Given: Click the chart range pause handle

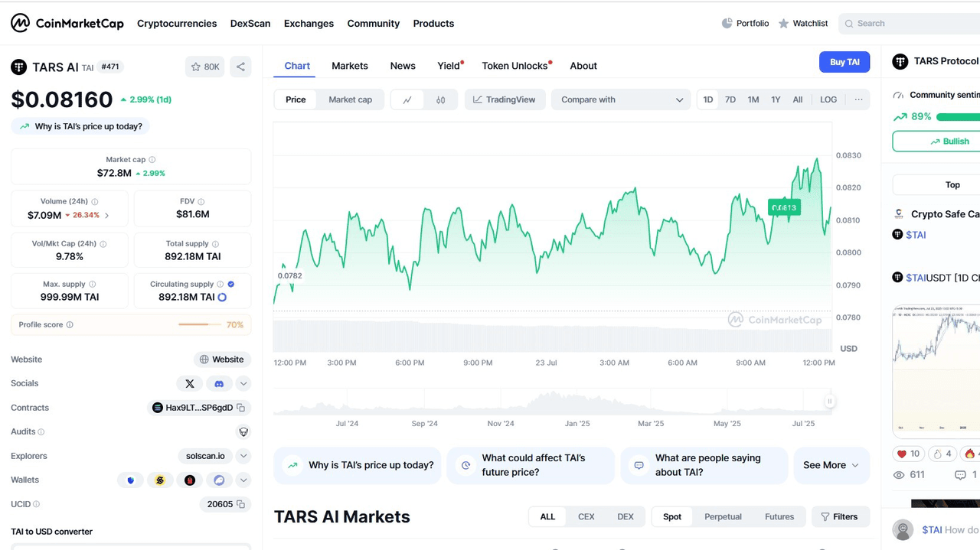Looking at the screenshot, I should click(829, 402).
